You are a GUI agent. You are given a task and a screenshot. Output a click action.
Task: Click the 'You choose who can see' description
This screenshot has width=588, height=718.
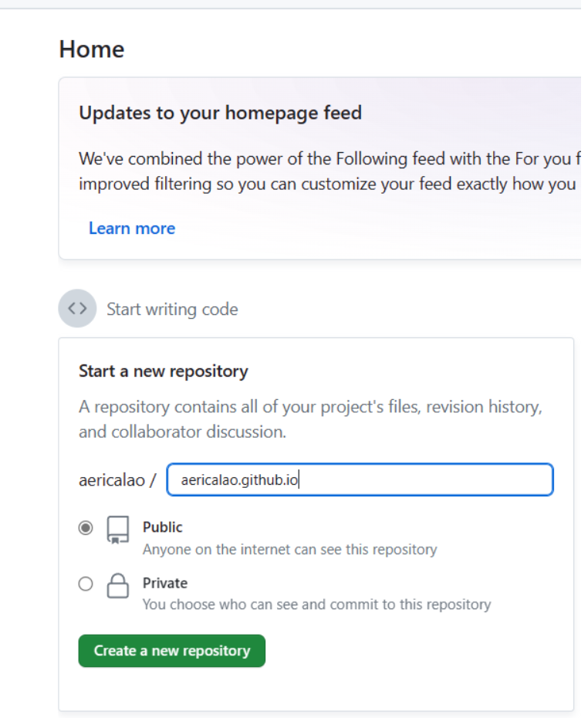click(316, 604)
